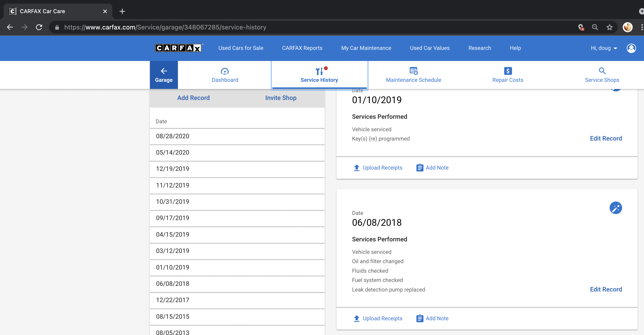This screenshot has width=644, height=335.
Task: Close the CARFAX Car Care browser tab
Action: pos(105,11)
